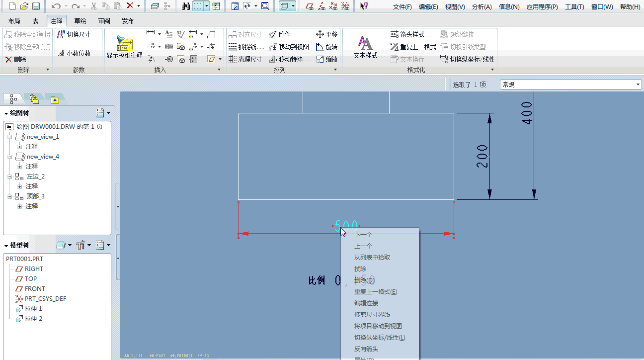Click the 重复上一格式 ribbon button
644x360 pixels.
point(413,47)
